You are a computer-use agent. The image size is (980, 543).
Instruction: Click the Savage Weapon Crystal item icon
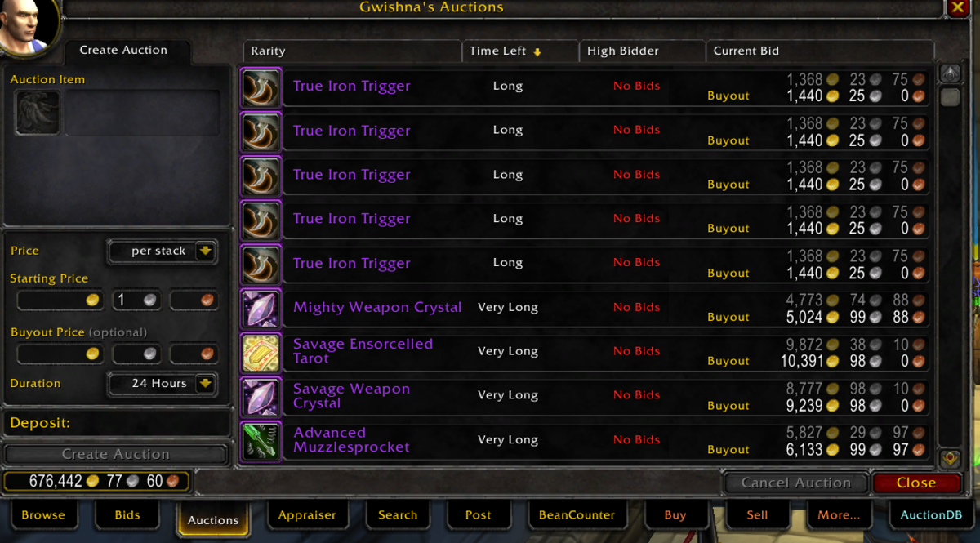click(261, 396)
